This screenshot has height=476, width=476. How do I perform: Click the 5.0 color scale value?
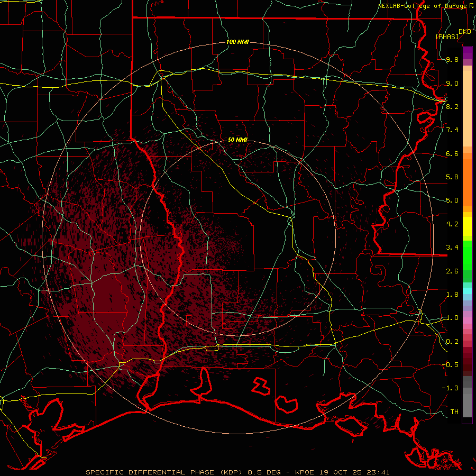452,200
